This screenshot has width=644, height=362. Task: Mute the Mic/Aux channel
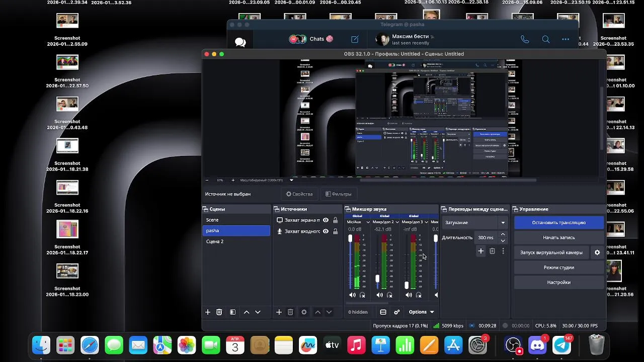(x=352, y=295)
